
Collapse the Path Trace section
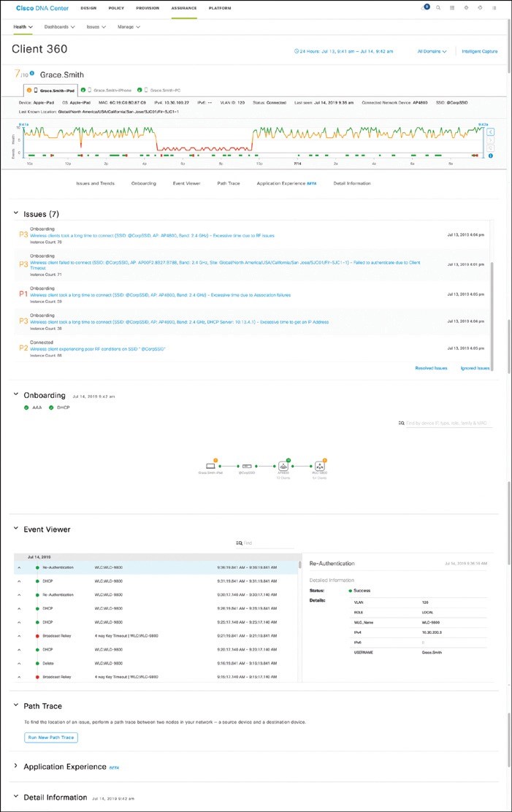(15, 705)
